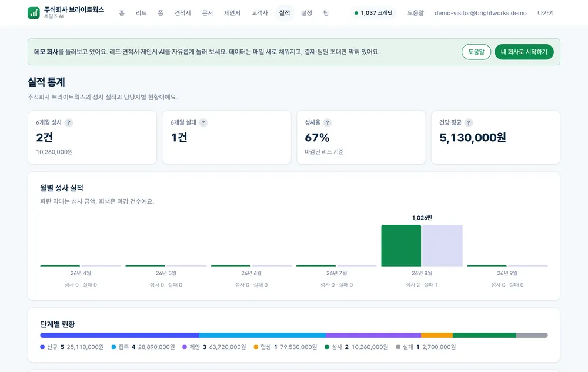Open the 폼 menu item

(161, 13)
